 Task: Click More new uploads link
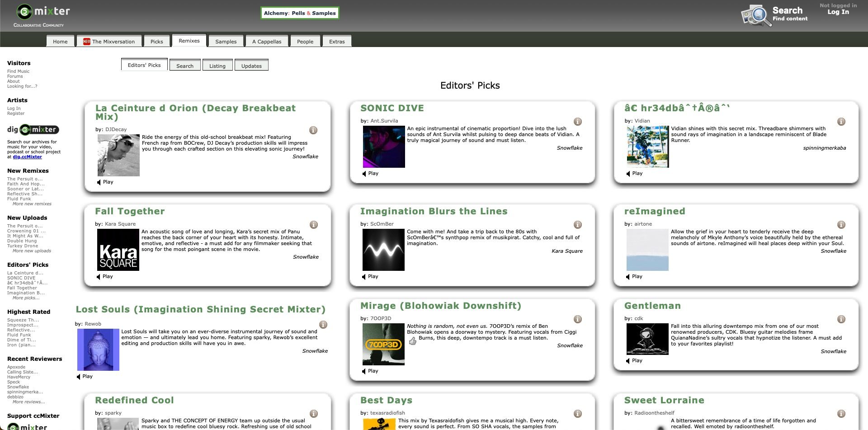[x=32, y=251]
